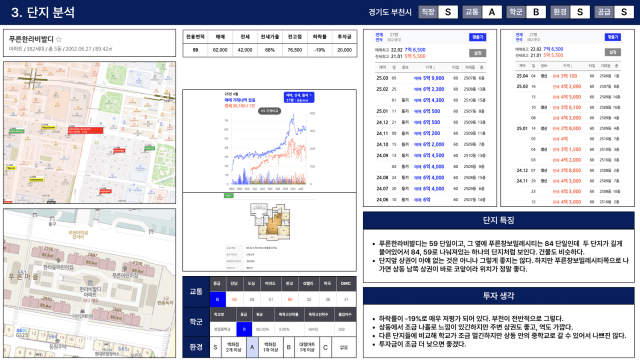
Task: Click the 전세가율 value 68% in the summary table
Action: (270, 50)
